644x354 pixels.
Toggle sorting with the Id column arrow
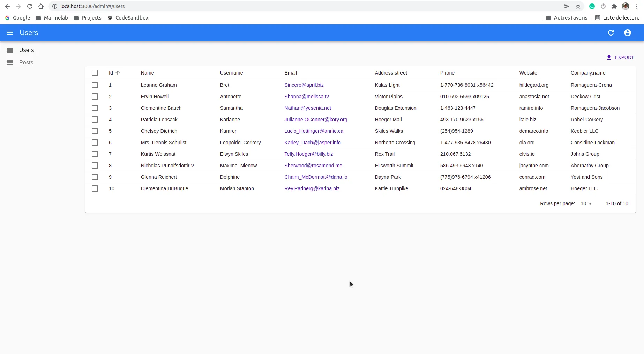118,73
